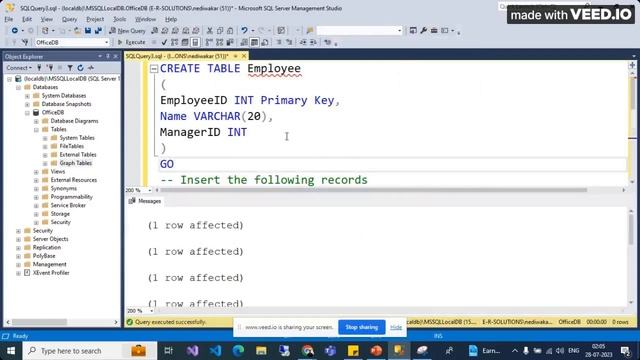Click the Navigate Backward icon
Image resolution: width=640 pixels, height=360 pixels.
pyautogui.click(x=15, y=31)
